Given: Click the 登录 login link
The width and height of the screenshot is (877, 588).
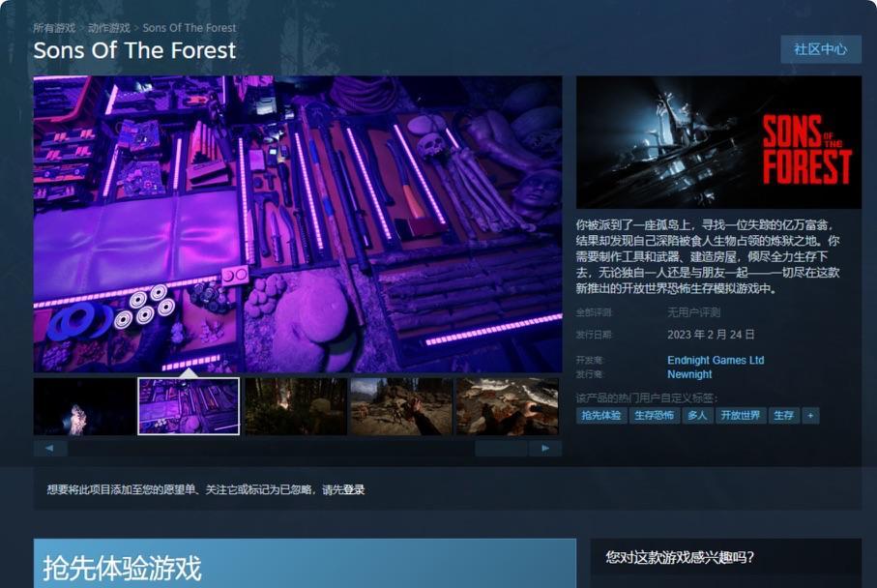Looking at the screenshot, I should tap(354, 490).
